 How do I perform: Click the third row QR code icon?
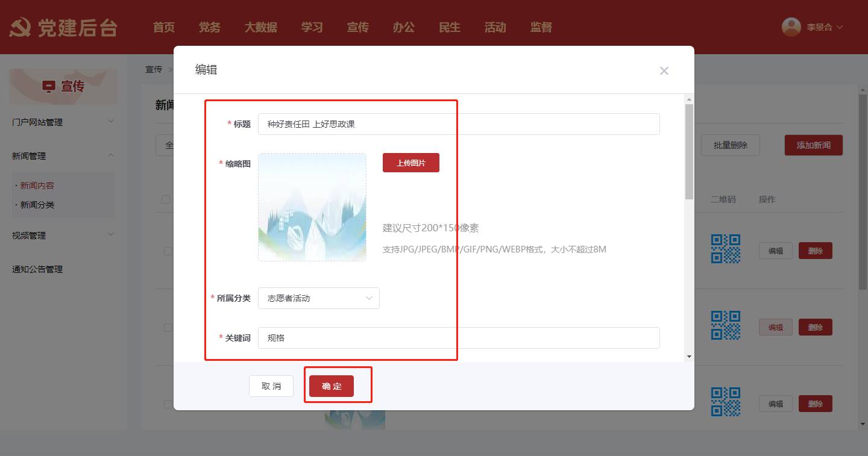tap(725, 402)
